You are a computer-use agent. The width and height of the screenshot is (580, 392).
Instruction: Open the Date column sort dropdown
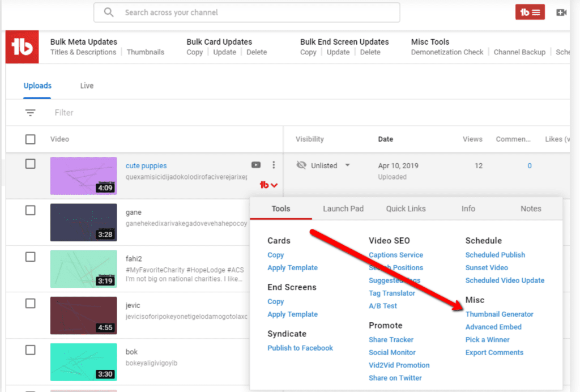pos(386,139)
